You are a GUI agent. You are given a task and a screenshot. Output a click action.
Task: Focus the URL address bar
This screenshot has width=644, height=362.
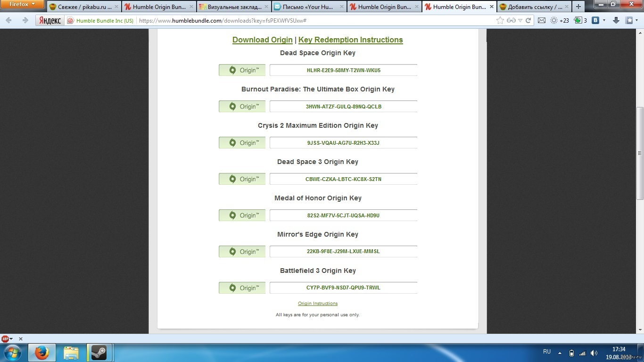(316, 21)
